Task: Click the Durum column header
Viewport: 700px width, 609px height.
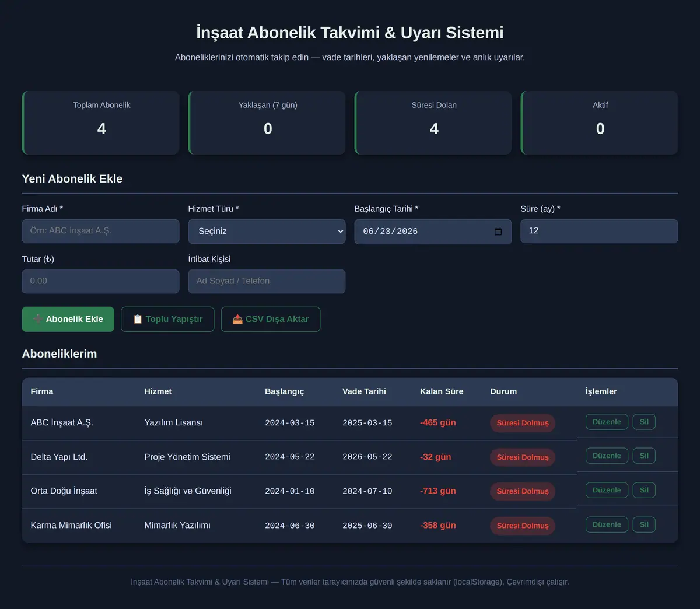Action: (x=503, y=391)
